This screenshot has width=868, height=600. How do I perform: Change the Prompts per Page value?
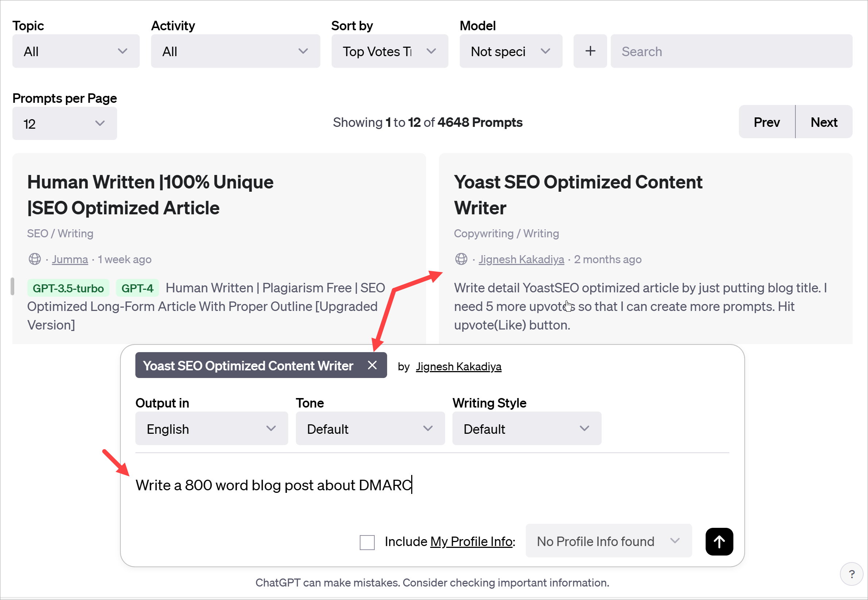click(x=64, y=123)
